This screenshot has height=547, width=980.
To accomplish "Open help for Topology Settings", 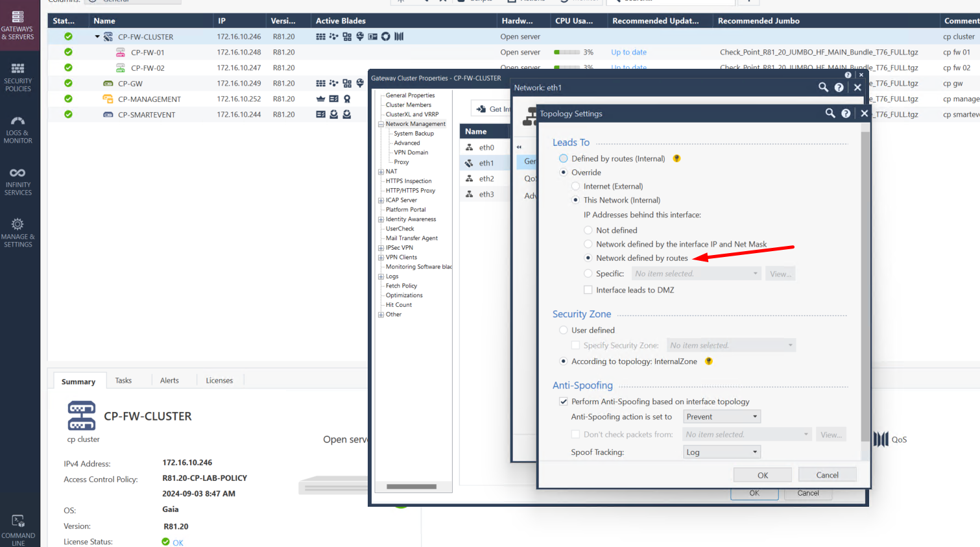I will 846,114.
